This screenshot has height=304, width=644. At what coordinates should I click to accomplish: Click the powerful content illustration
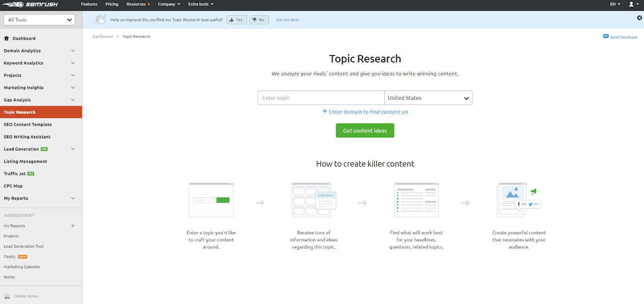pos(519,200)
